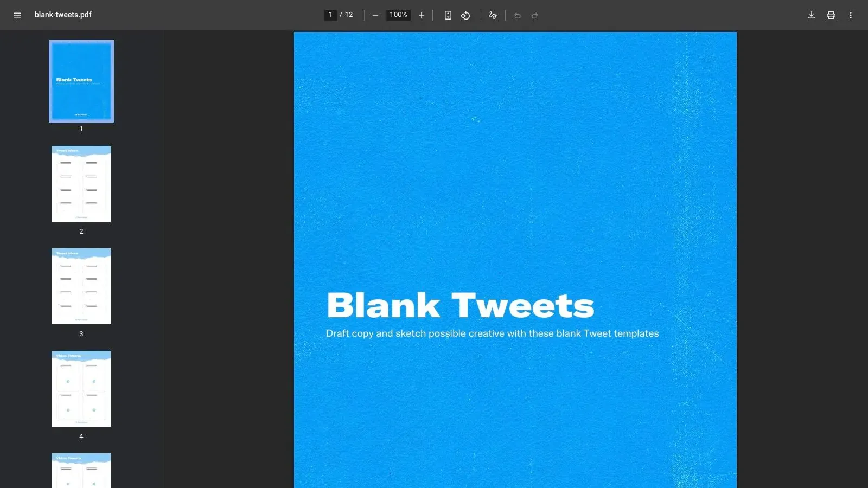Click the 'Draft copy and sketch' subtitle text

492,333
